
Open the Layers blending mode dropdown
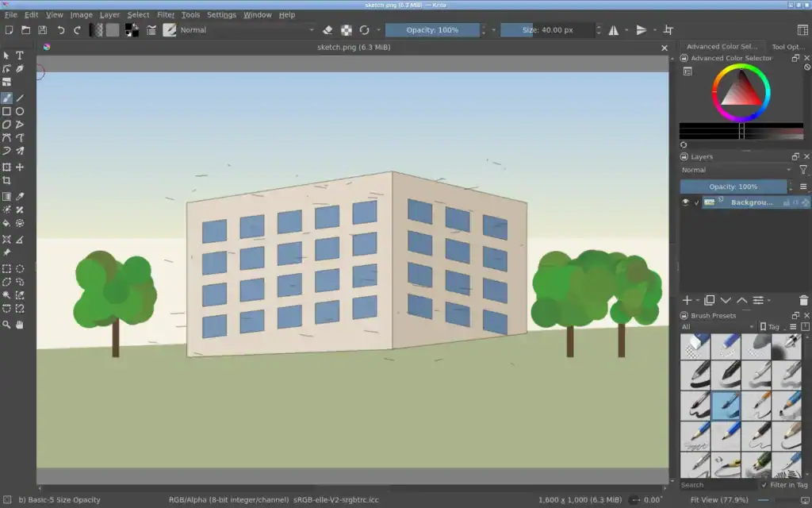coord(737,170)
